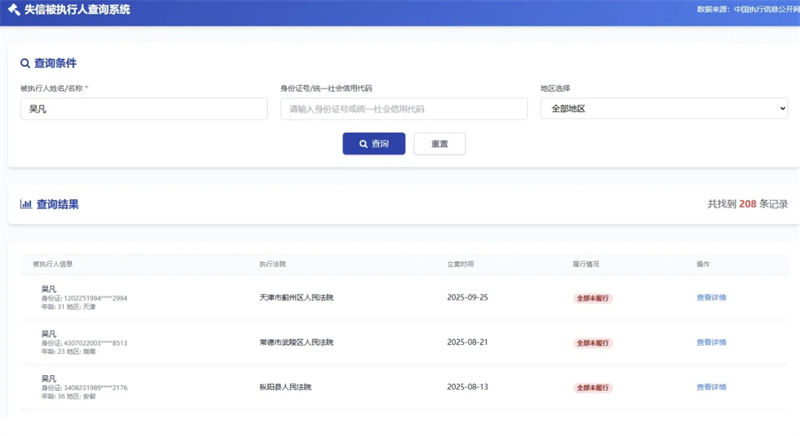This screenshot has height=436, width=800.
Task: Select the 立案时间 column header
Action: click(460, 264)
